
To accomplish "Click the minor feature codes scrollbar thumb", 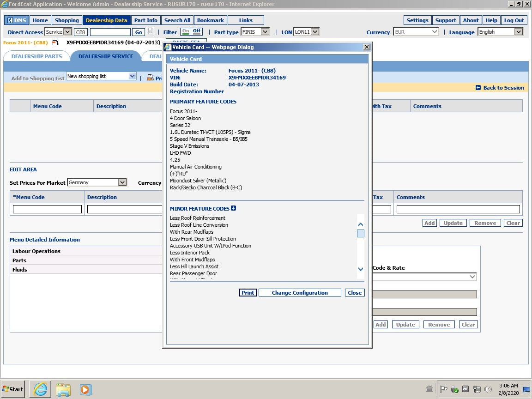I will (361, 233).
